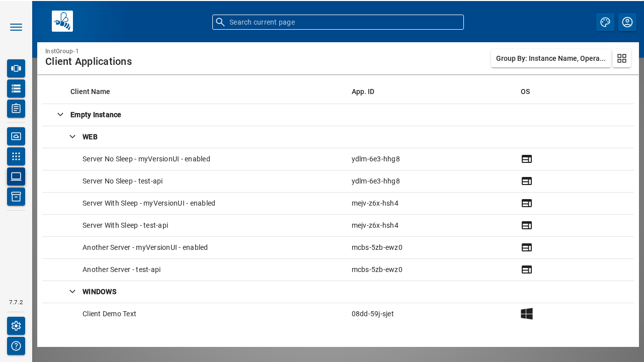644x362 pixels.
Task: Select the video streams sidebar icon
Action: tap(16, 68)
